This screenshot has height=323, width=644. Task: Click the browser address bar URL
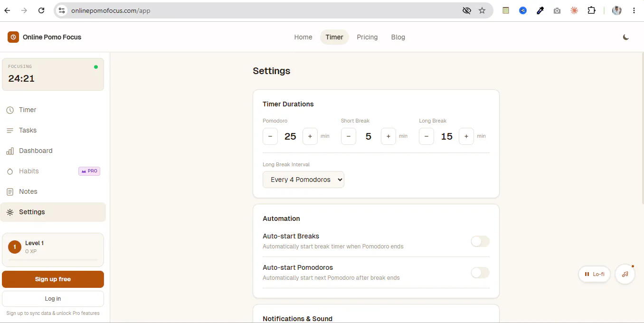click(111, 10)
